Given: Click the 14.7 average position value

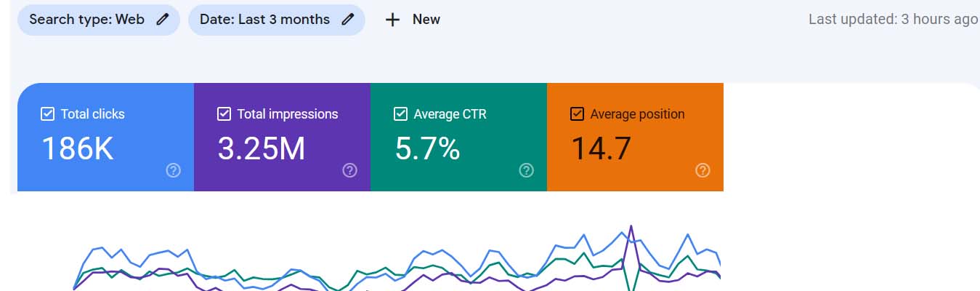Looking at the screenshot, I should click(601, 148).
